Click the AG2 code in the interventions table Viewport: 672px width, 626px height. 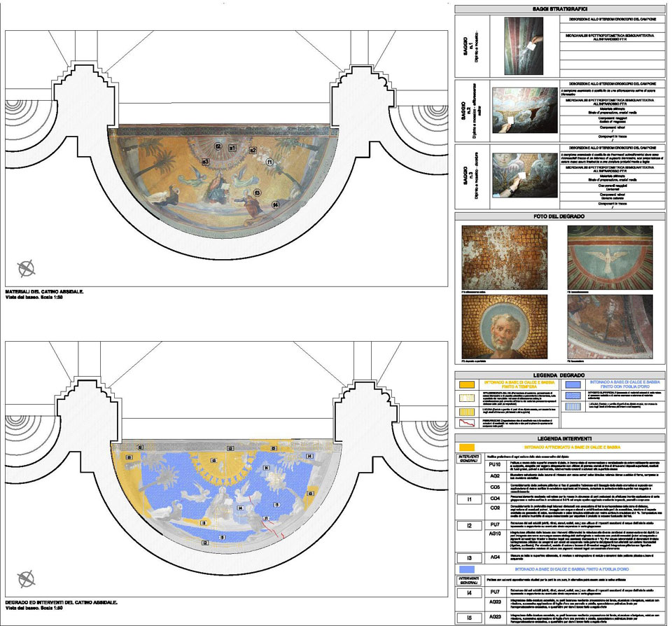pos(495,476)
